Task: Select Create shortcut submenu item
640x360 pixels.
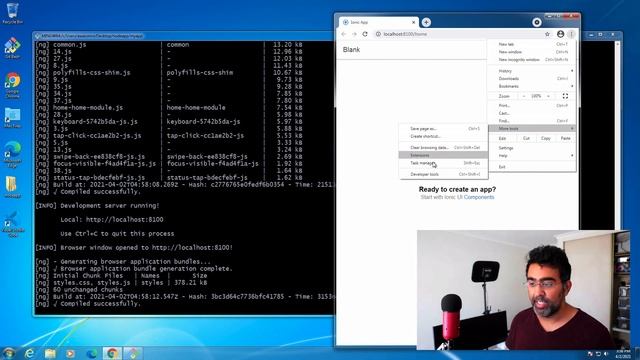Action: pos(443,136)
